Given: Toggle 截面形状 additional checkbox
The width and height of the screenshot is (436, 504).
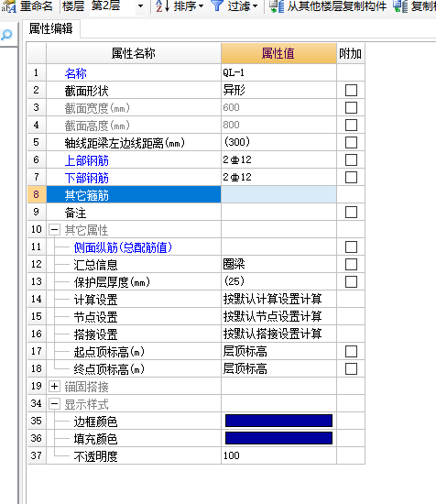Looking at the screenshot, I should [x=351, y=90].
